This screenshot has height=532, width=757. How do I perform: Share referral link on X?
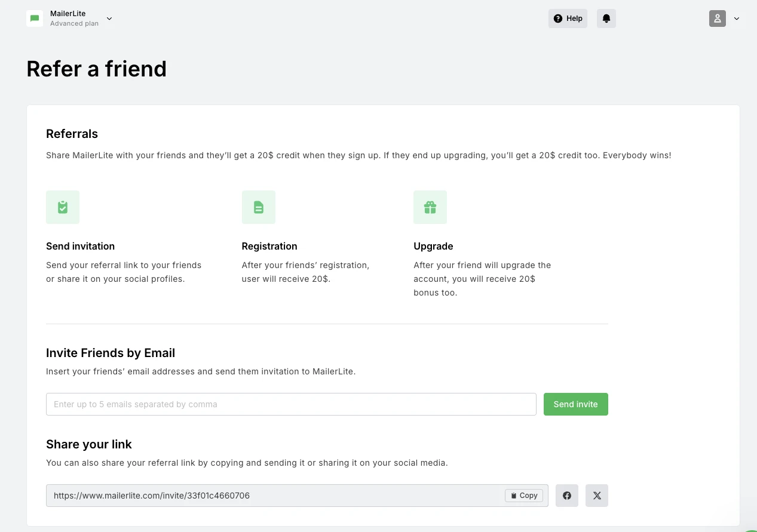[597, 496]
